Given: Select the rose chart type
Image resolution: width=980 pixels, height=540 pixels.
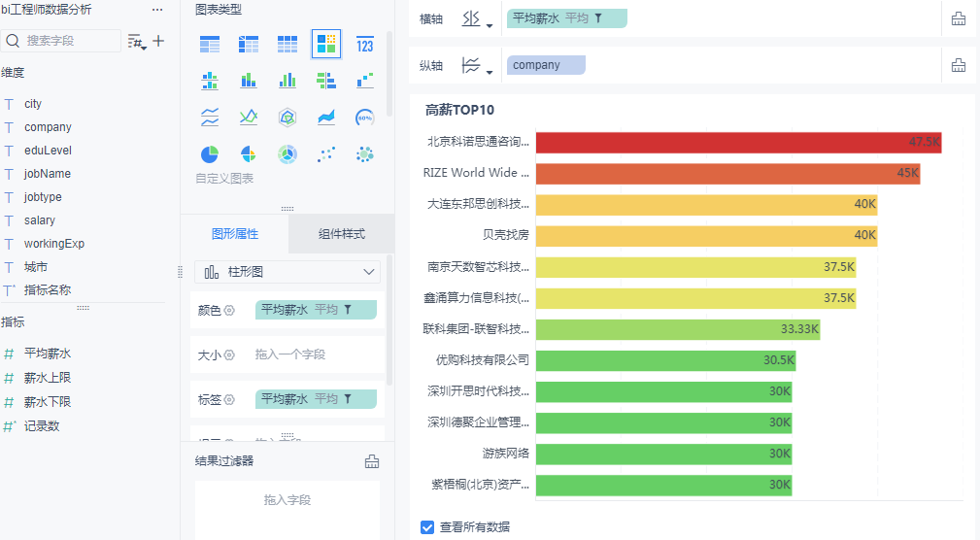Looking at the screenshot, I should click(249, 153).
